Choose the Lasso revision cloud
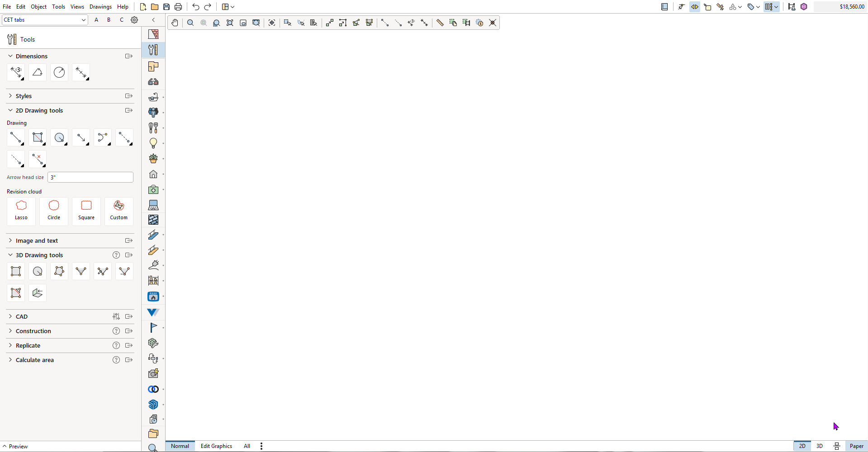 21,211
